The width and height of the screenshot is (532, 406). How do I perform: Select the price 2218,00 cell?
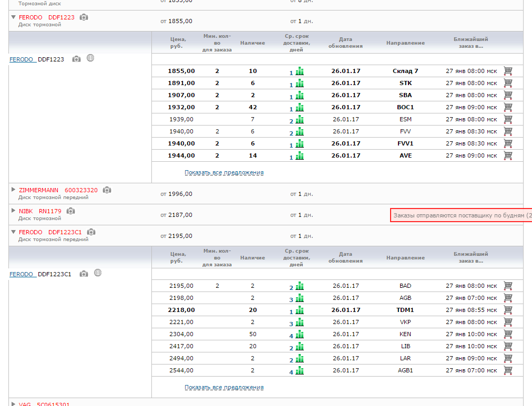[x=181, y=310]
